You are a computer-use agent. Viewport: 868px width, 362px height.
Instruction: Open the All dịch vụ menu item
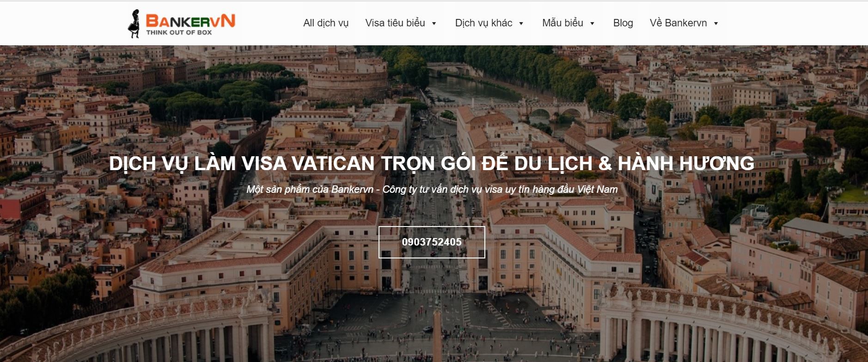(326, 23)
